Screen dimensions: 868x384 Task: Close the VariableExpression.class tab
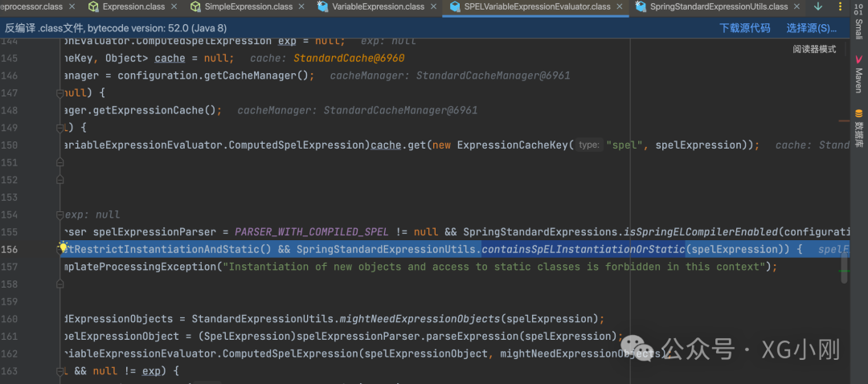click(x=434, y=6)
